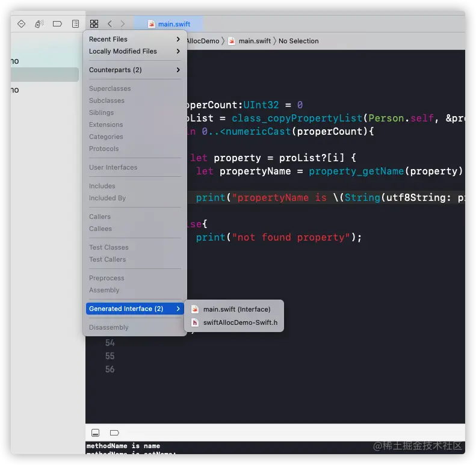Expand the Locally Modified Files arrow
Screen dimensions: 476x465
click(178, 51)
